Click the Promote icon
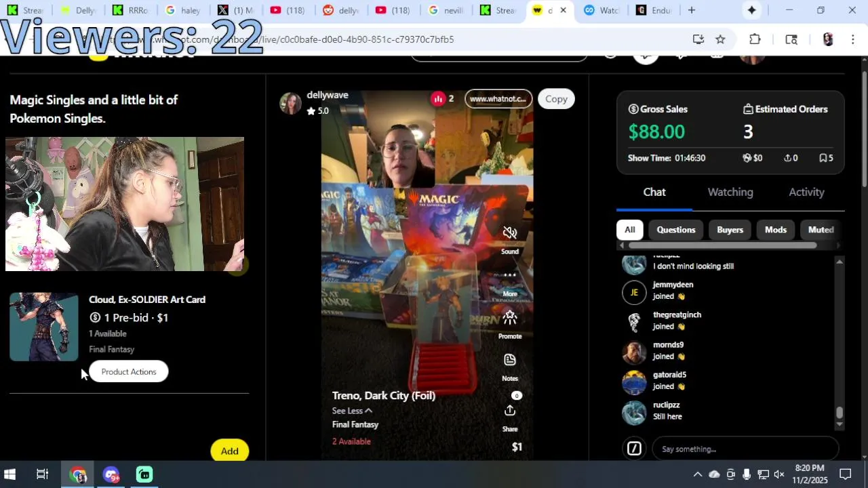 click(x=510, y=317)
